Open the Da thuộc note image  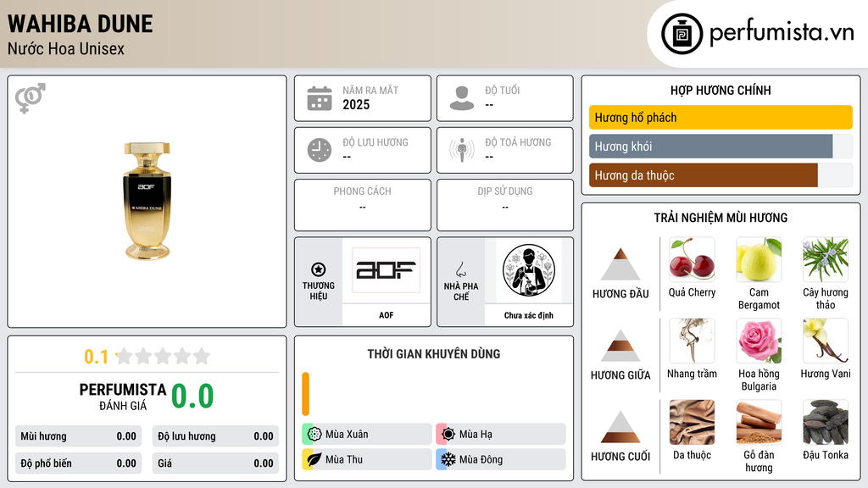point(692,422)
